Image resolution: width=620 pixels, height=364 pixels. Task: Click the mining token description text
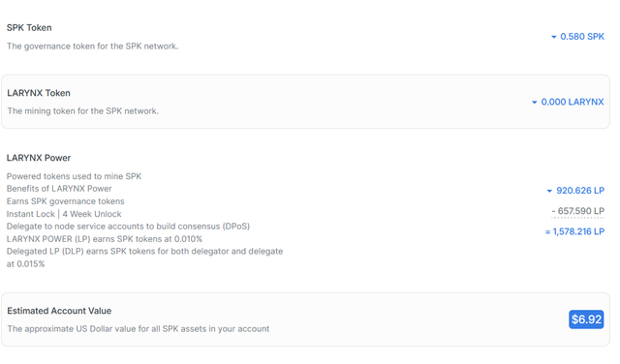(82, 111)
